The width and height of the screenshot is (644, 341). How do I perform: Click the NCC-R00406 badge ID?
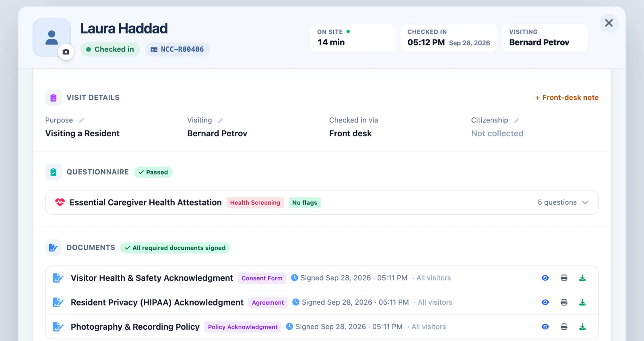(x=177, y=49)
